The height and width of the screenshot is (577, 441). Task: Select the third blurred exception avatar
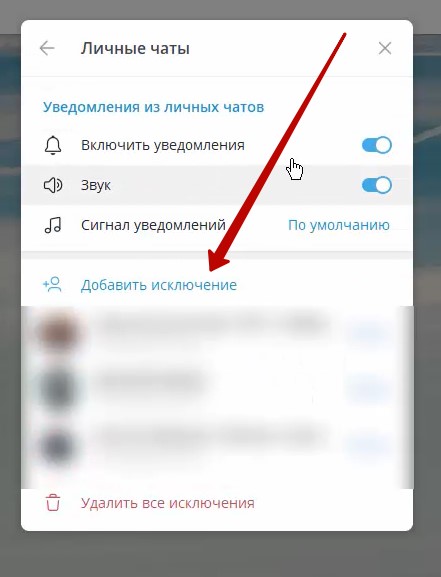pyautogui.click(x=57, y=446)
